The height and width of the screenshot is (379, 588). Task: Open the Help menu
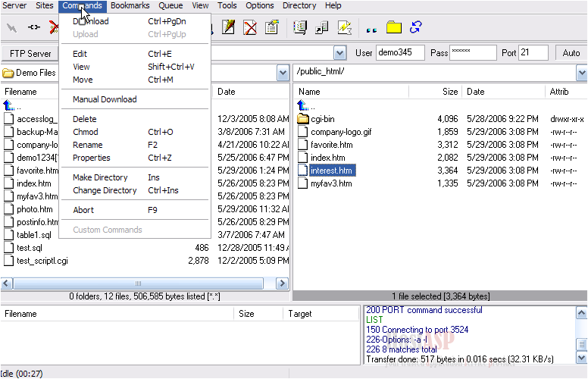(333, 5)
